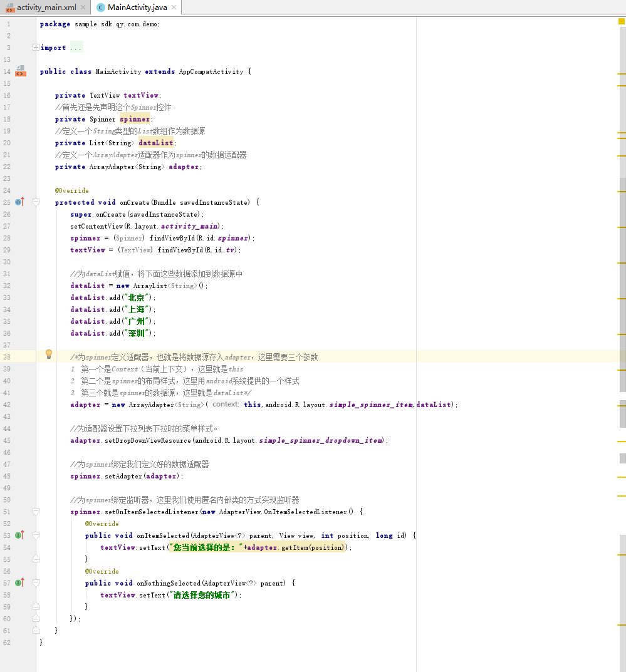Click the related XML file gutter icon on line 14
Image resolution: width=626 pixels, height=672 pixels.
click(21, 71)
